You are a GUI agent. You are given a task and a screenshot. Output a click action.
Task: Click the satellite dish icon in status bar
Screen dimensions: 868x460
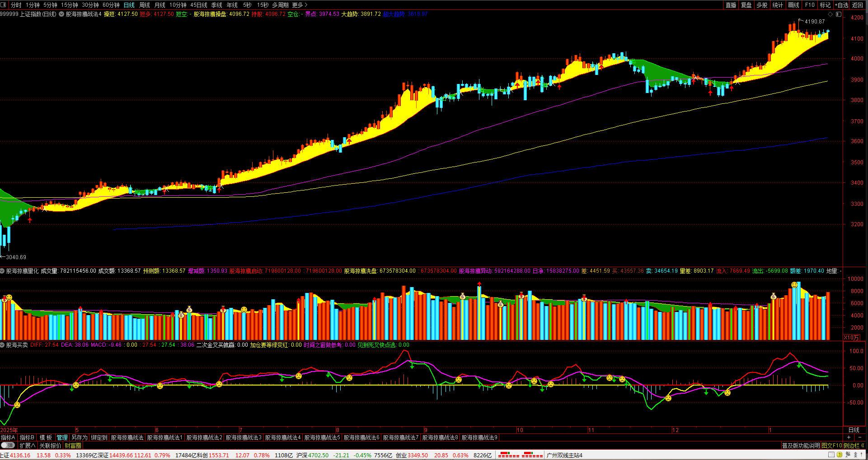[x=848, y=455]
